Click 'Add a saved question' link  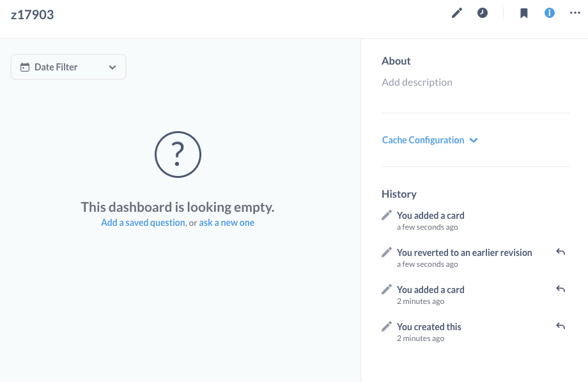143,222
